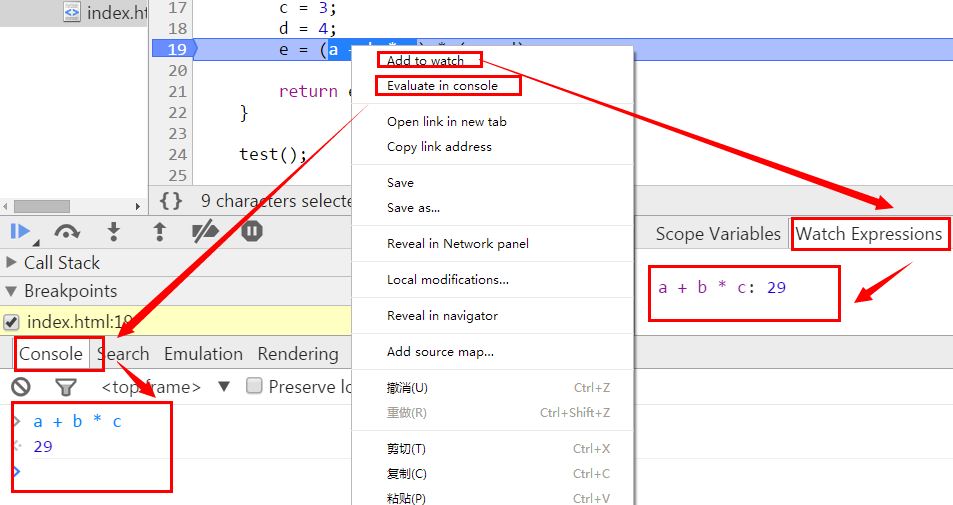
Task: Expand the Call Stack section
Action: pos(11,263)
